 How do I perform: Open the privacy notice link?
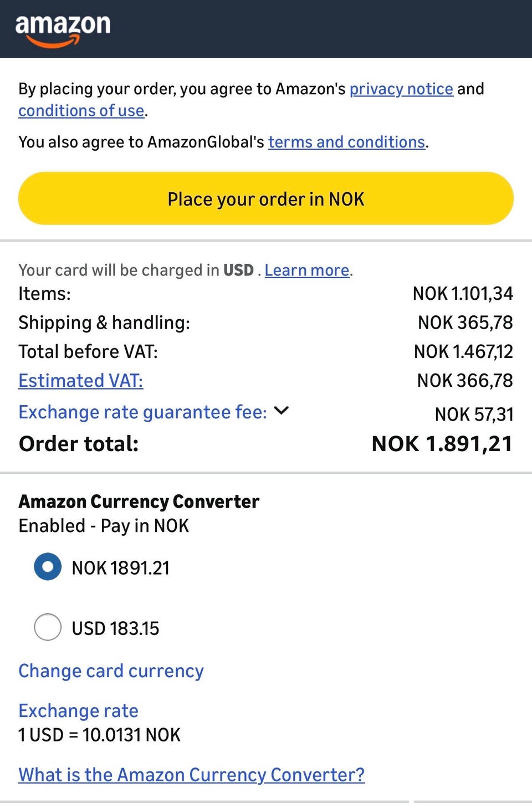401,89
